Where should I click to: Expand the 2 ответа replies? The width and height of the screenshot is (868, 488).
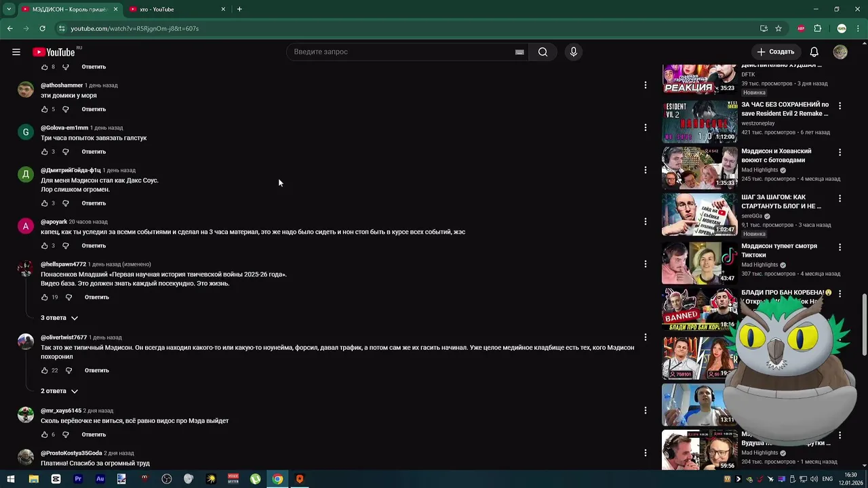(60, 391)
